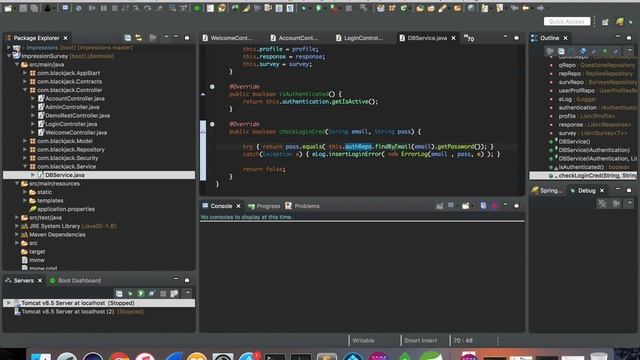The image size is (640, 360).
Task: Select the authentication field in Outline
Action: 577,108
